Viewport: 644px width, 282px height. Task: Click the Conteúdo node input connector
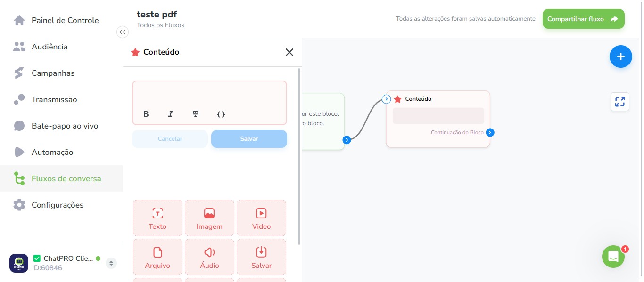pyautogui.click(x=386, y=99)
